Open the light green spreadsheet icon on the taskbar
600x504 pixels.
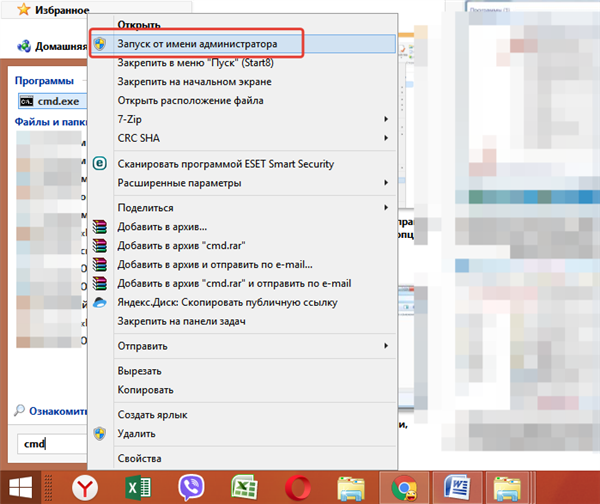(x=245, y=488)
